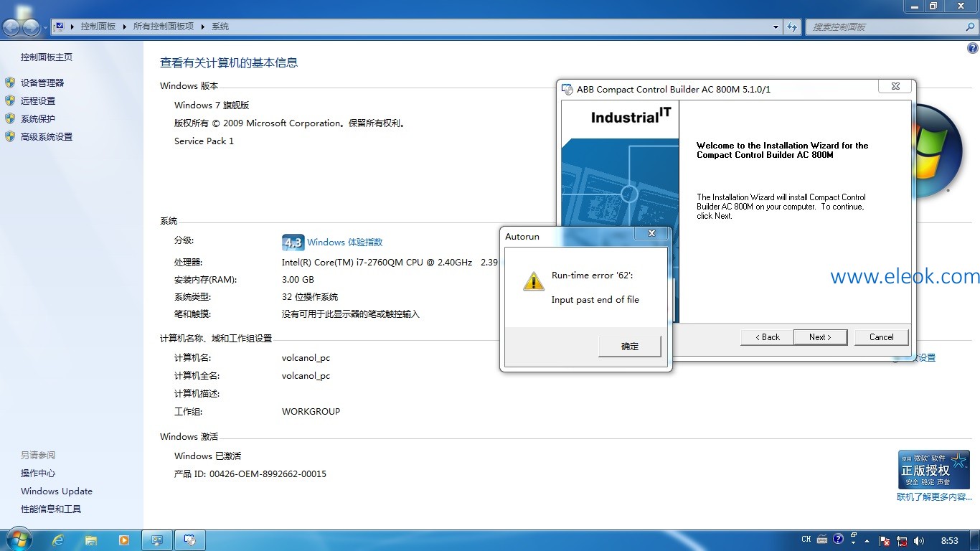The image size is (980, 551).
Task: Click the Windows Experience Index 4.3 badge
Action: click(x=293, y=242)
